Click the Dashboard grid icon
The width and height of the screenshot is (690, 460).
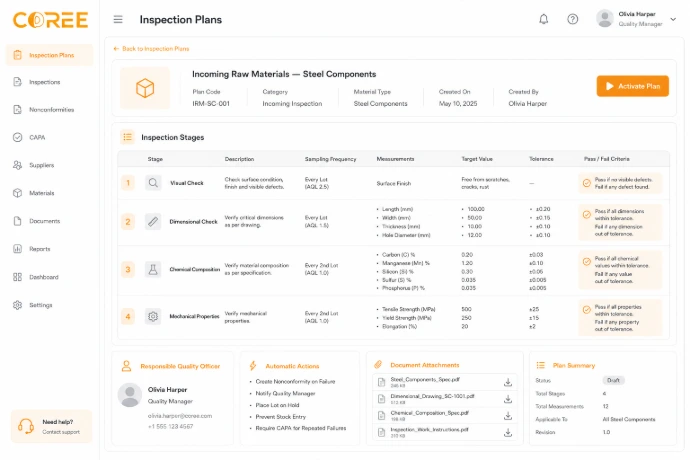18,277
